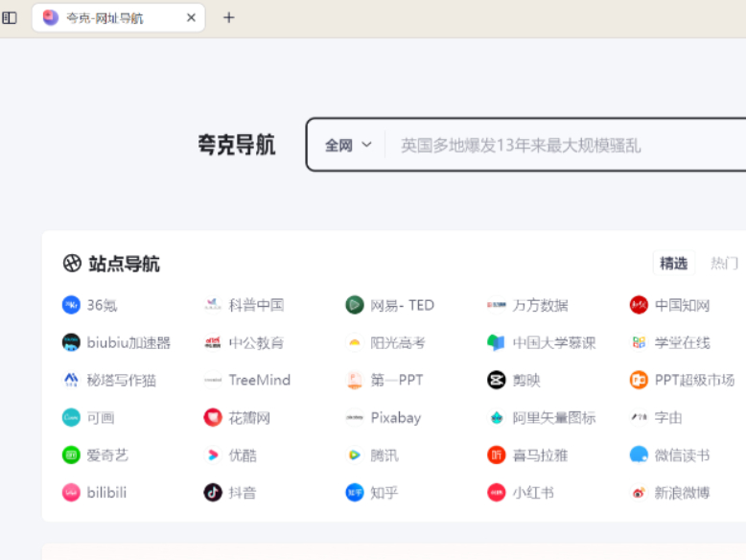Click the PPT超级市场 orange icon

(639, 380)
